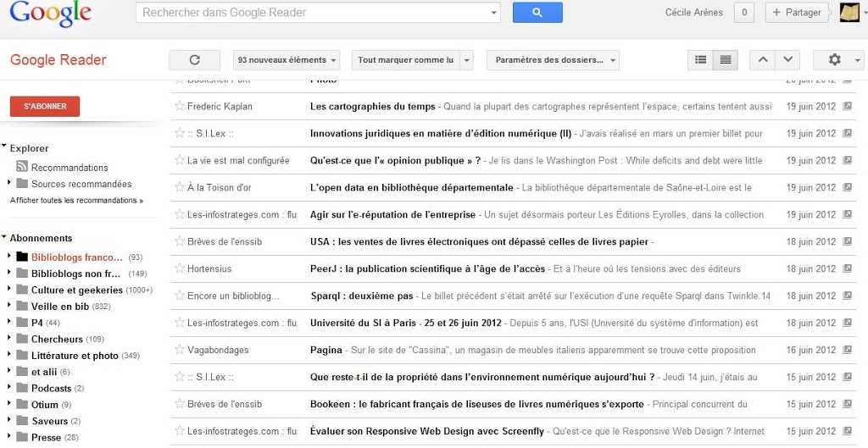Image resolution: width=868 pixels, height=448 pixels.
Task: Select Littérature et photo folder
Action: coord(75,356)
